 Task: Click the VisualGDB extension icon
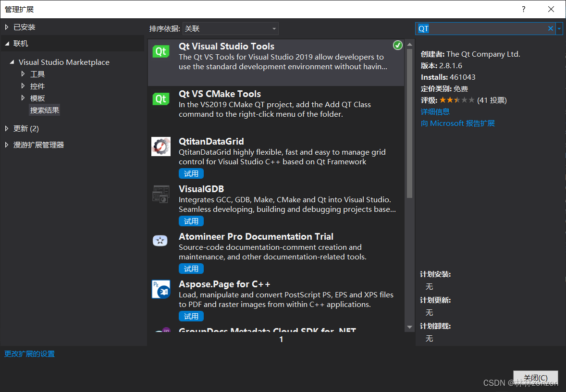click(x=161, y=194)
